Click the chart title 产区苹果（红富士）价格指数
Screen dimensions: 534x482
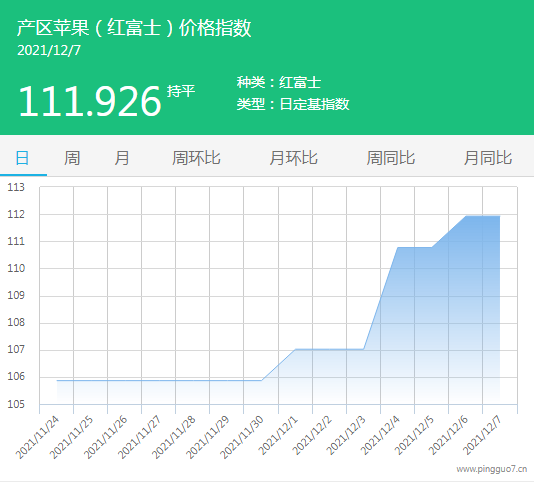(134, 28)
